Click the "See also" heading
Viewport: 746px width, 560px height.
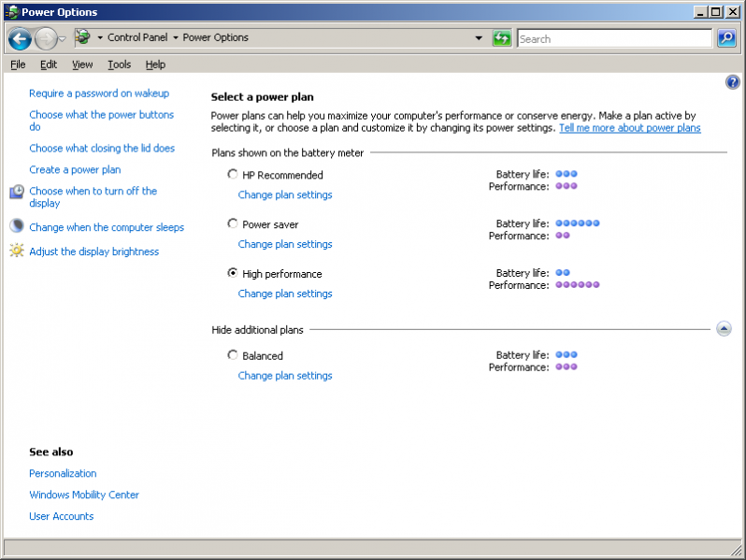(x=50, y=452)
